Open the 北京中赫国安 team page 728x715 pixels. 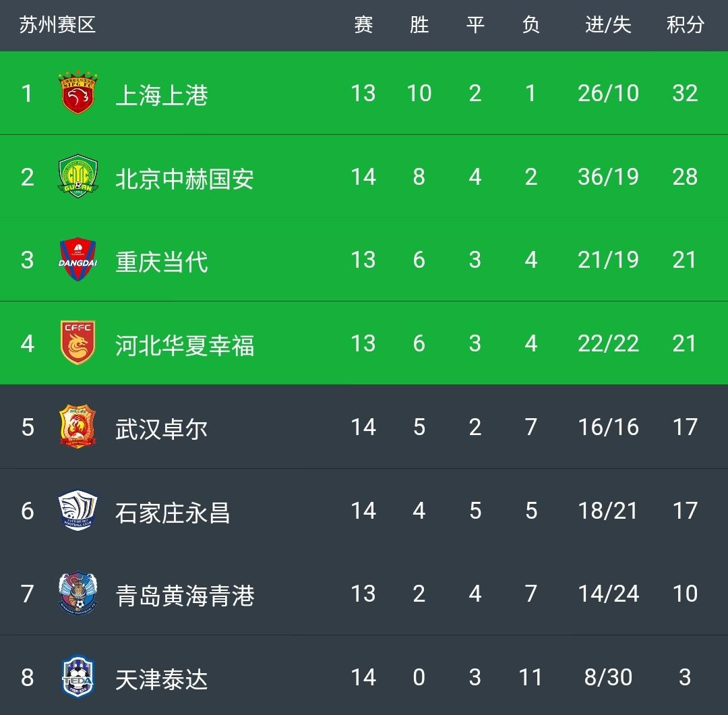click(185, 178)
